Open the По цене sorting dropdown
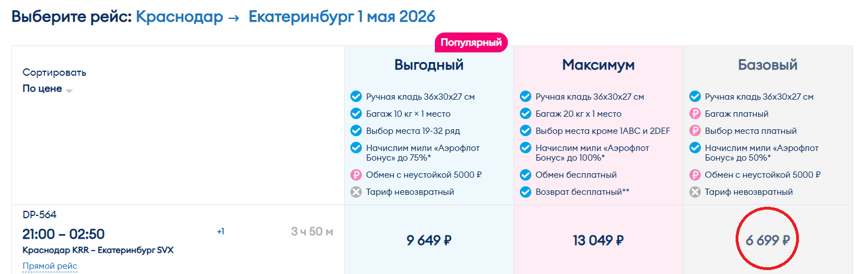 (x=42, y=89)
